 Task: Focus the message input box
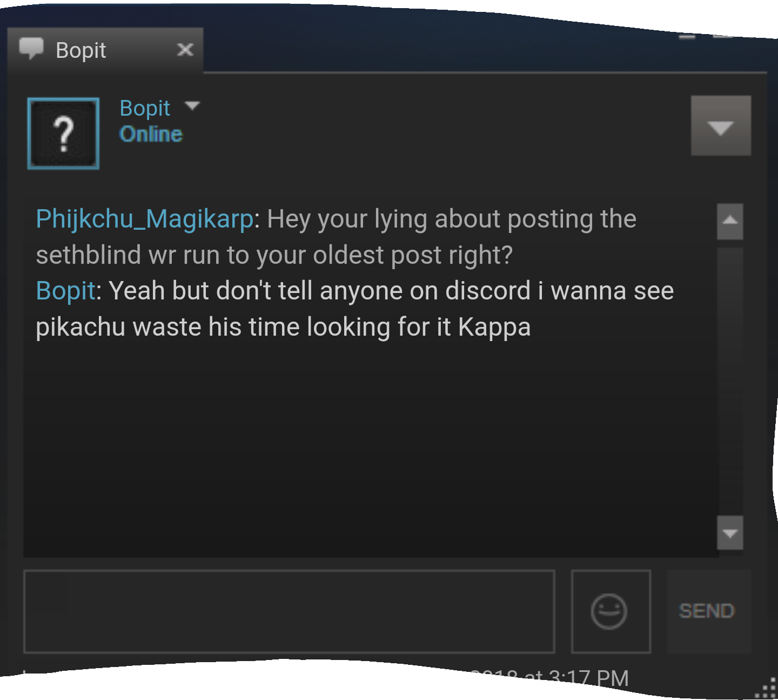[x=289, y=611]
